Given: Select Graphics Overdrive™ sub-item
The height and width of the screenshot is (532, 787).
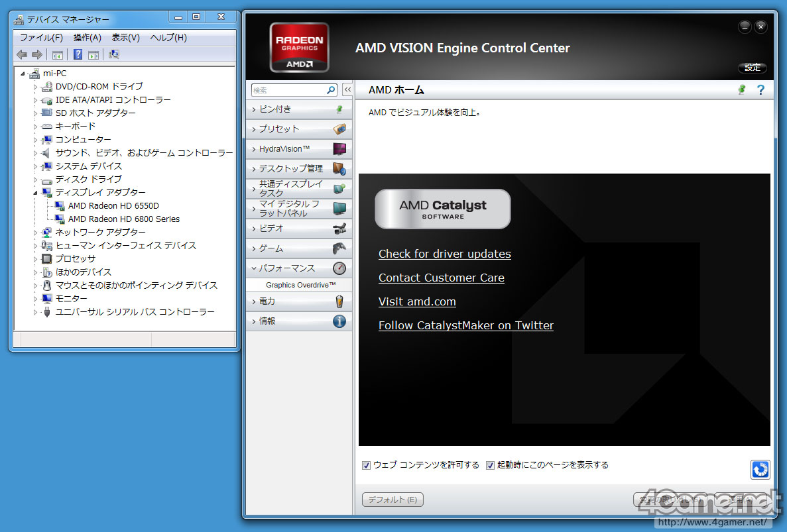Looking at the screenshot, I should [x=300, y=285].
